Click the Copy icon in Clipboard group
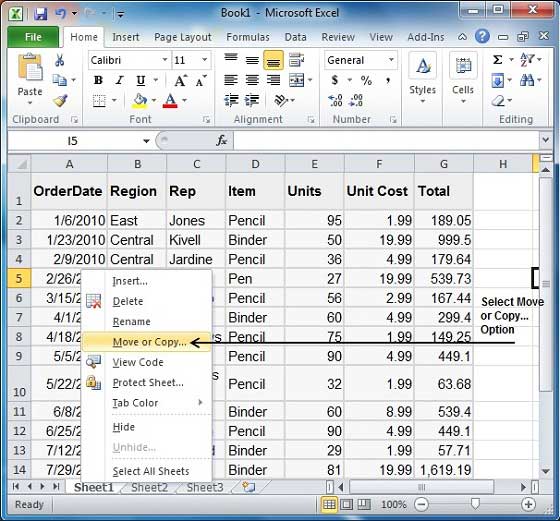Screen dimensions: 560x521 pyautogui.click(x=60, y=80)
